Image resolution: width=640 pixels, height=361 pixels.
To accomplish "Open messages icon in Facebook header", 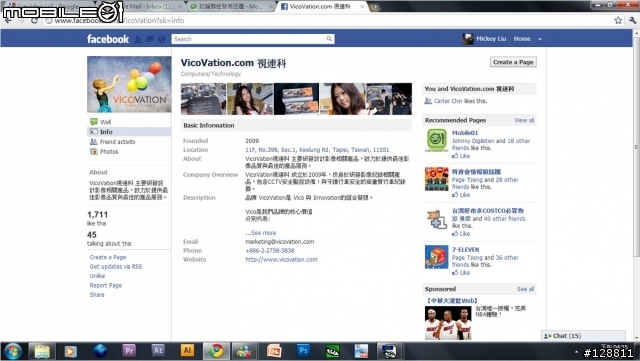I will pos(150,39).
